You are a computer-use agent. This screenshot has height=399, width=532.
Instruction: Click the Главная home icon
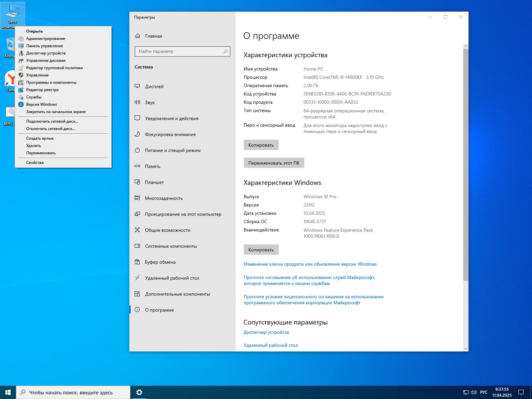pos(138,36)
